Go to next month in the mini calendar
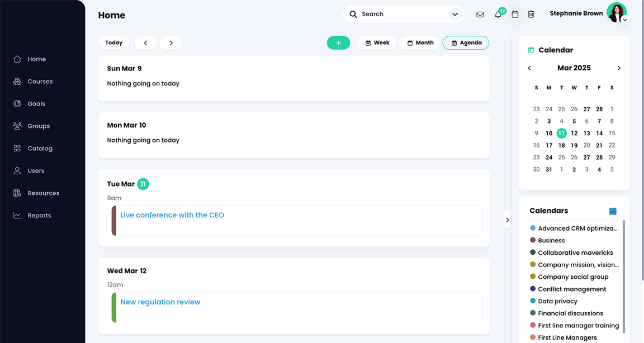Image resolution: width=644 pixels, height=343 pixels. point(619,68)
